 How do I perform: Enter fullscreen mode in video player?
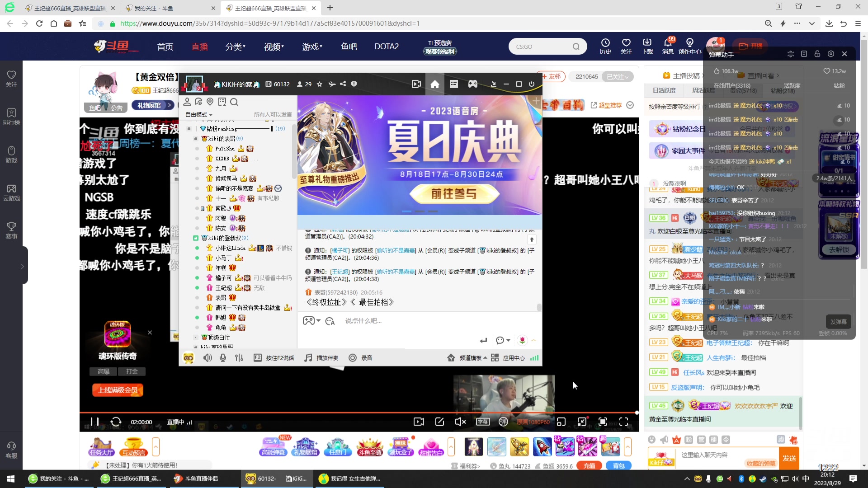[x=623, y=422]
